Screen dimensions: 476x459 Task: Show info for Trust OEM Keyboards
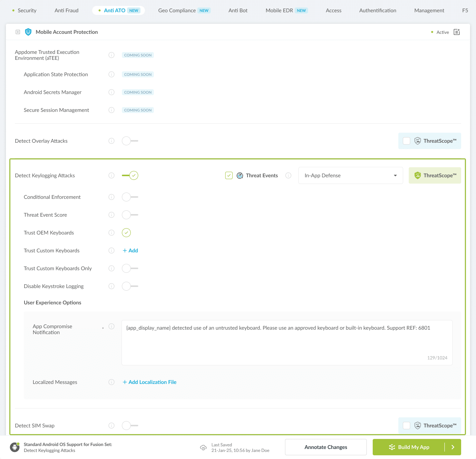tap(111, 233)
